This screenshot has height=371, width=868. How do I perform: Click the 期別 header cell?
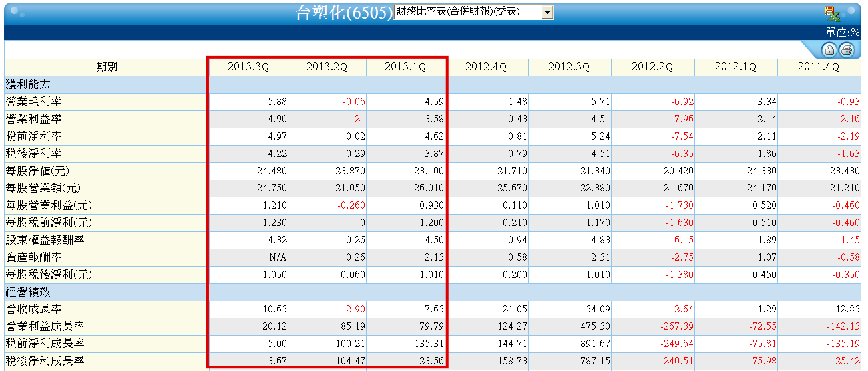click(107, 67)
